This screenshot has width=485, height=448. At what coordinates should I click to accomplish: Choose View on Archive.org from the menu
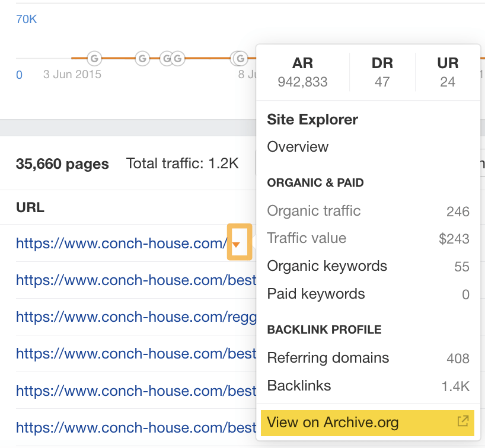332,422
